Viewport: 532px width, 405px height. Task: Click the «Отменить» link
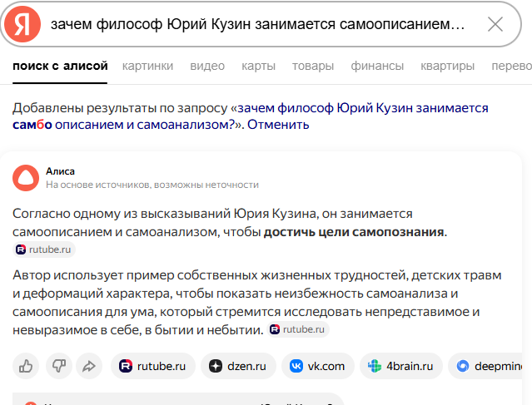point(278,125)
